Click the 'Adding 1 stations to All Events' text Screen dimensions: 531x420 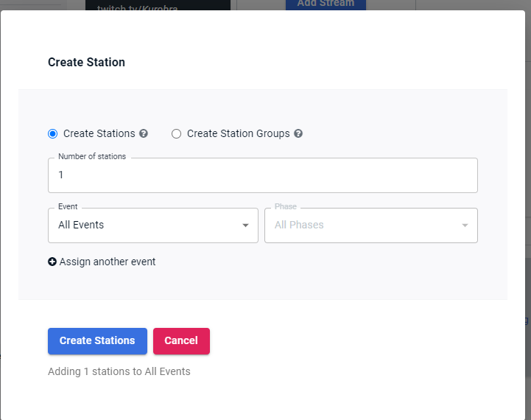click(x=119, y=371)
